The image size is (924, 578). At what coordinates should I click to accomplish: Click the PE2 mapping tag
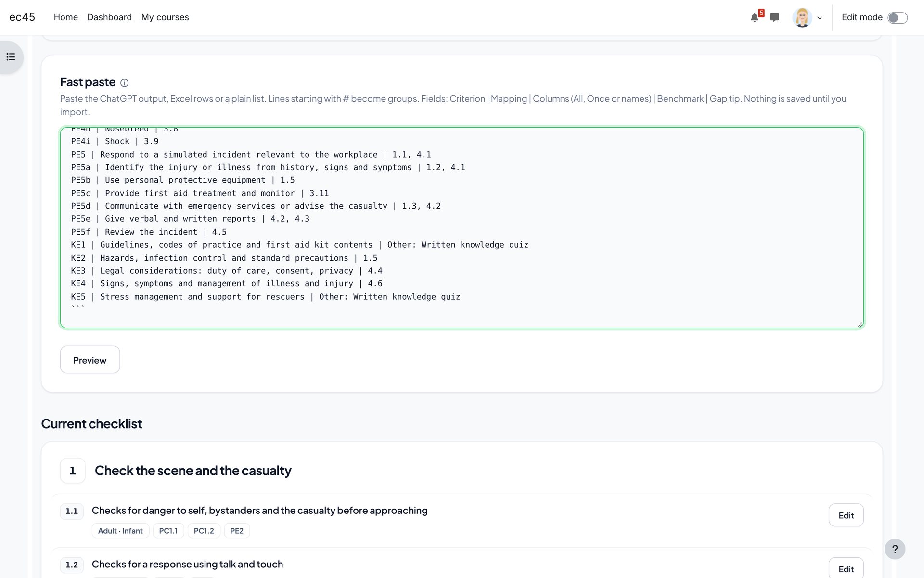(237, 531)
